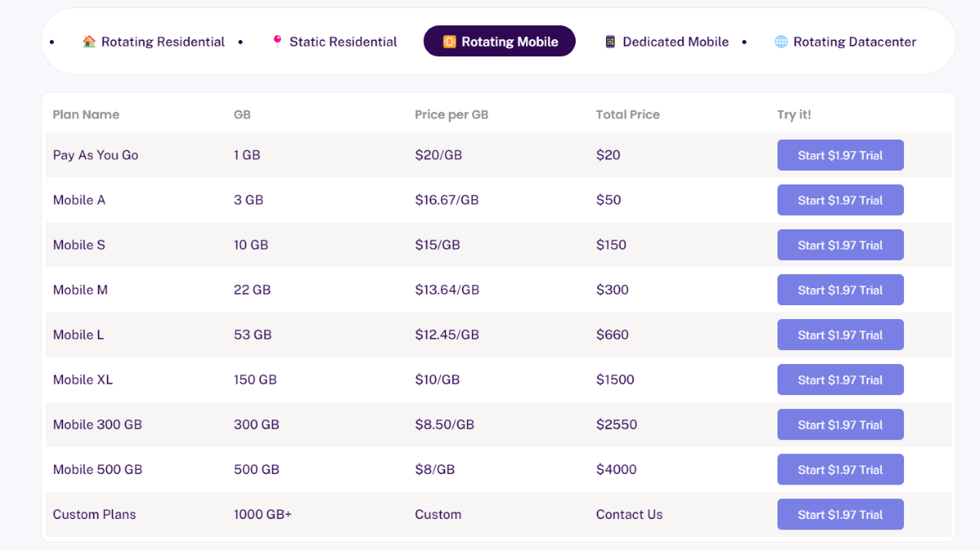Click the globe icon beside Rotating Datacenter
This screenshot has height=550, width=980.
(x=781, y=42)
